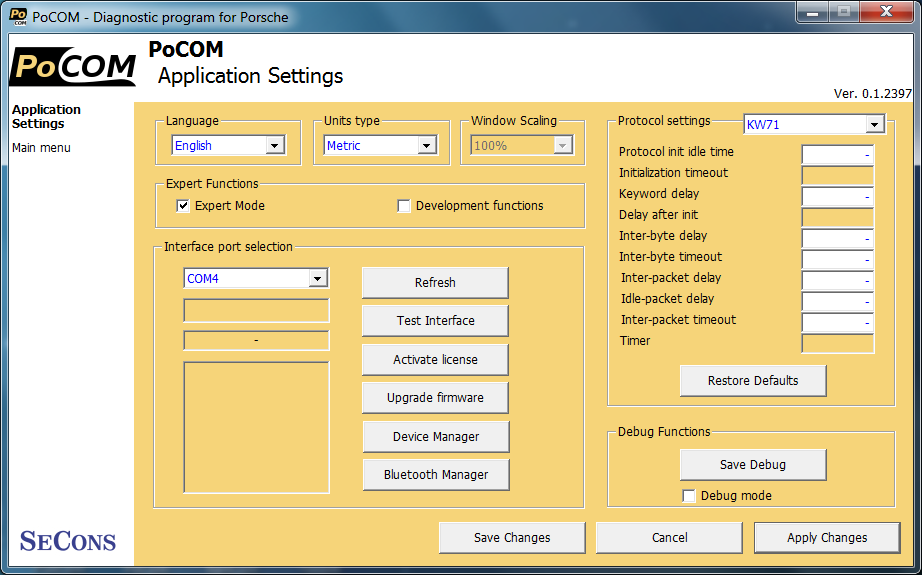Click the Test Interface button
This screenshot has width=922, height=575.
click(435, 320)
